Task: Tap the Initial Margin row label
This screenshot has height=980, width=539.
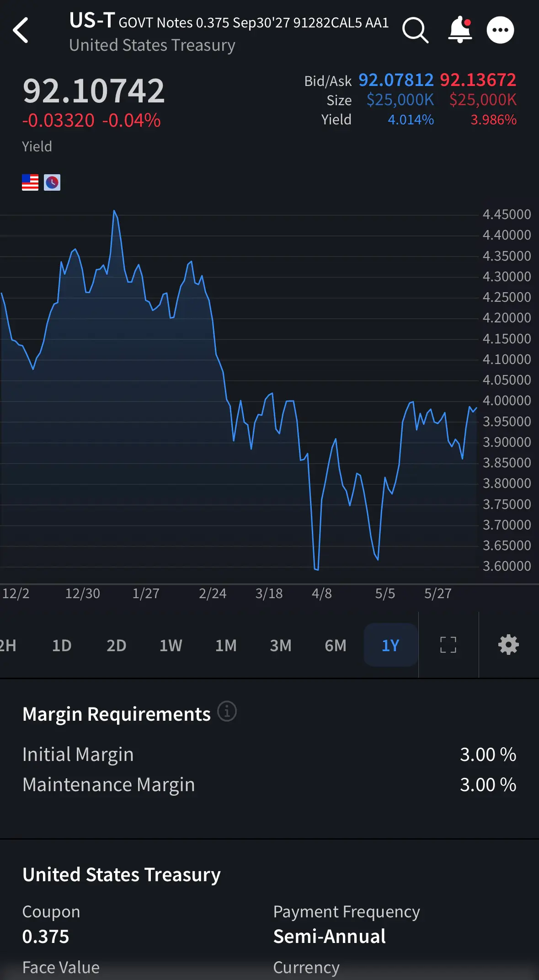Action: (x=78, y=755)
